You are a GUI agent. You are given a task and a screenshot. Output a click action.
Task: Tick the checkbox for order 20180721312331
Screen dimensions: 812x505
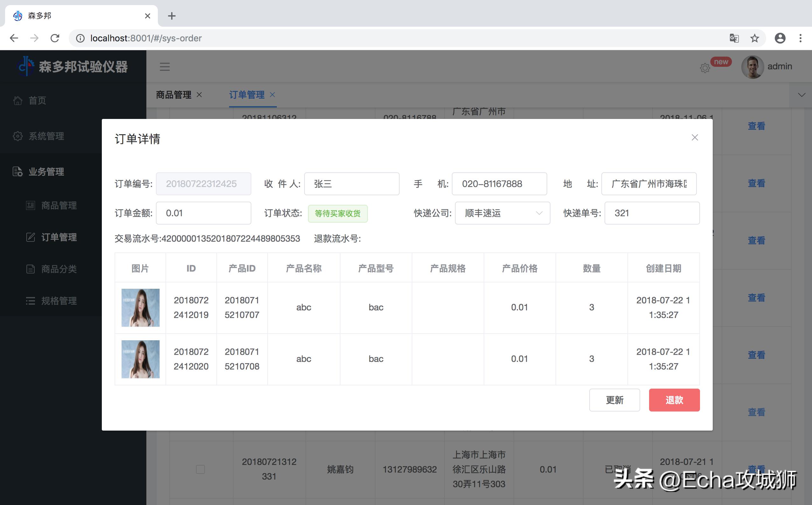click(200, 469)
